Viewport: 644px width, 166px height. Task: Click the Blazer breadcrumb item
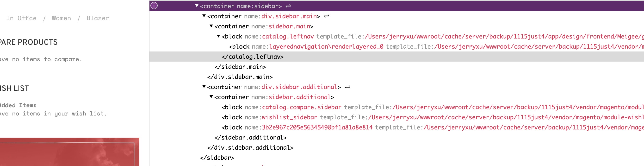[x=98, y=18]
